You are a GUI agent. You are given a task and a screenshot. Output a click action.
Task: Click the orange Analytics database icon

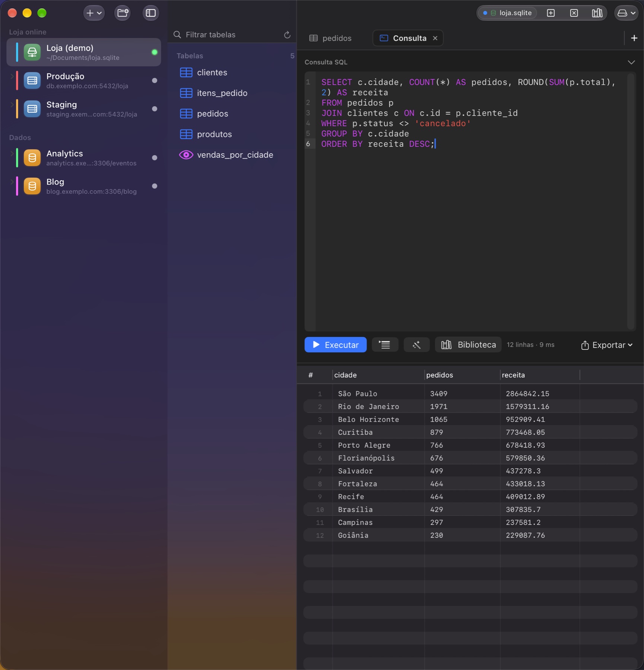pos(32,158)
